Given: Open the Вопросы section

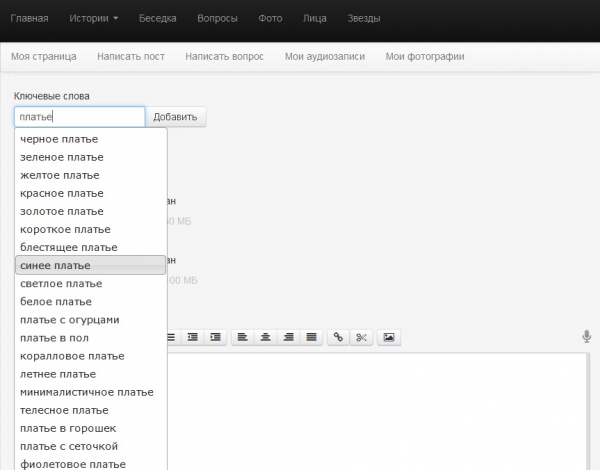Looking at the screenshot, I should point(217,18).
